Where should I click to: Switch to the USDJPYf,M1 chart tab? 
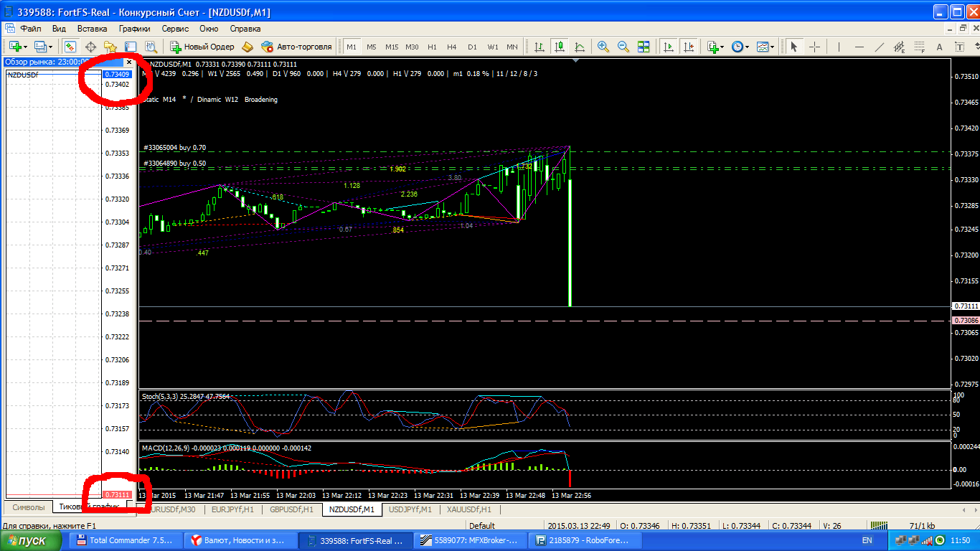(x=410, y=509)
